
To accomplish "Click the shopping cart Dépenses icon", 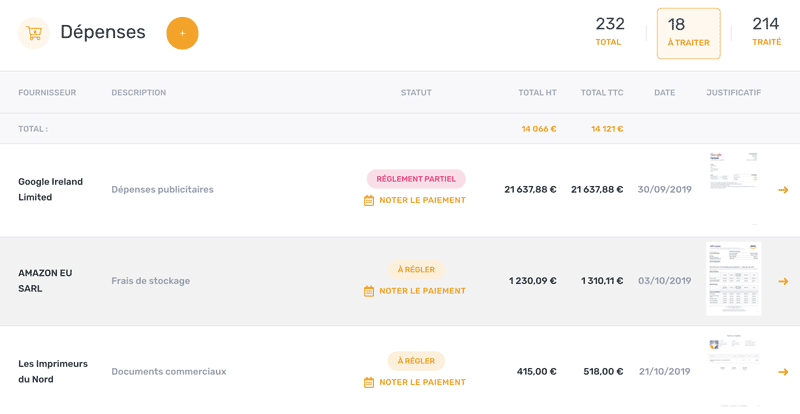I will (34, 33).
